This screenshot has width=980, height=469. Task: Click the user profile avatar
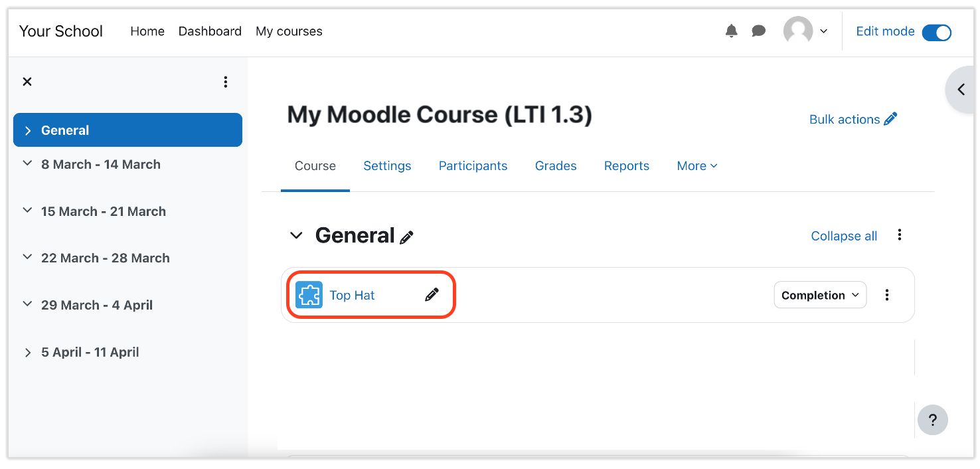tap(797, 31)
